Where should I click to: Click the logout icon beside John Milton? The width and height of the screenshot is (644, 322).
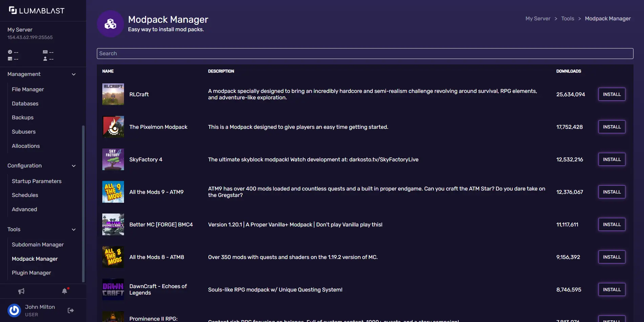[x=71, y=310]
